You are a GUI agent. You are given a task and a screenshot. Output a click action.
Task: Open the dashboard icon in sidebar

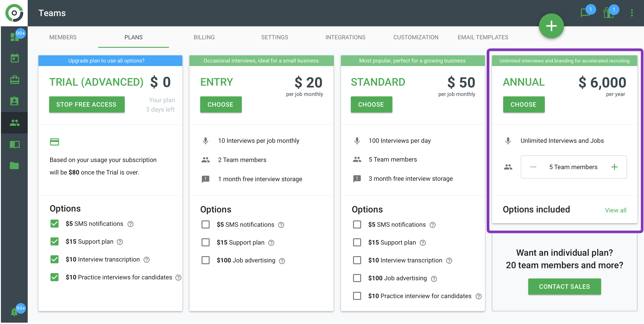tap(14, 37)
